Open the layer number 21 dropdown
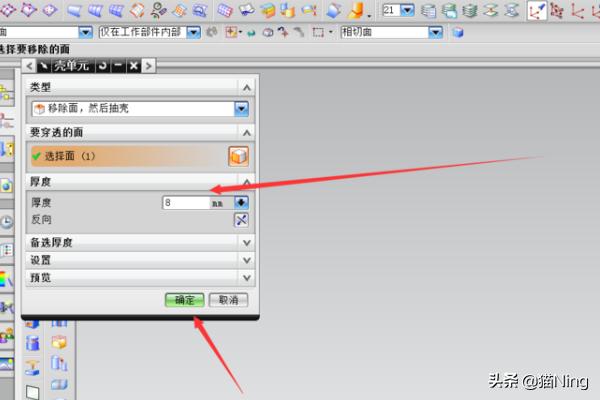This screenshot has height=400, width=600. (x=407, y=11)
